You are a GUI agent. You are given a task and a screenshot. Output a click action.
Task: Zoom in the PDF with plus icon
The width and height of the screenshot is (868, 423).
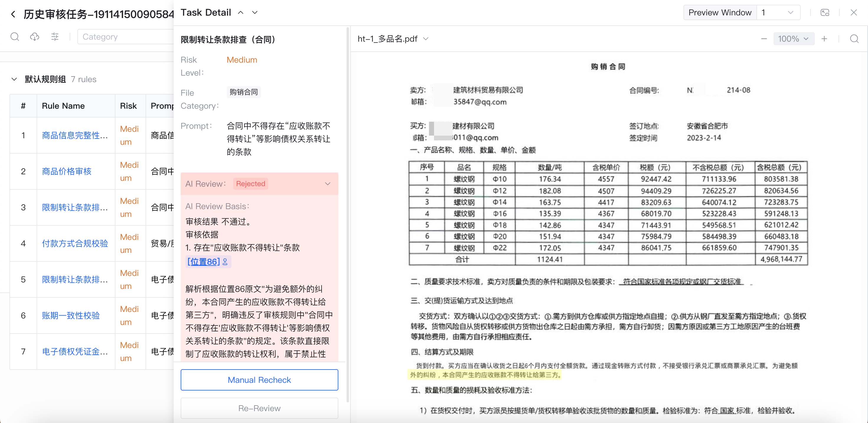[x=824, y=39]
